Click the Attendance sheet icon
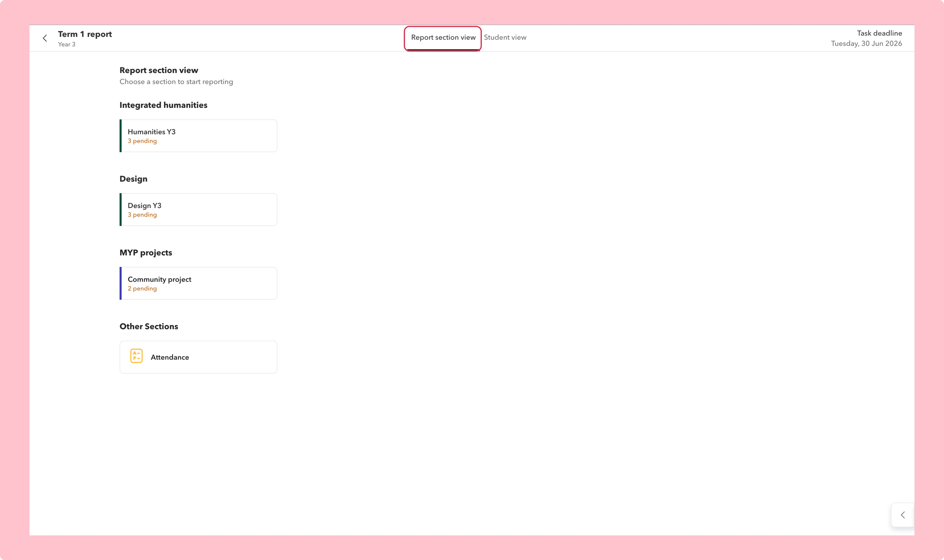 coord(136,356)
